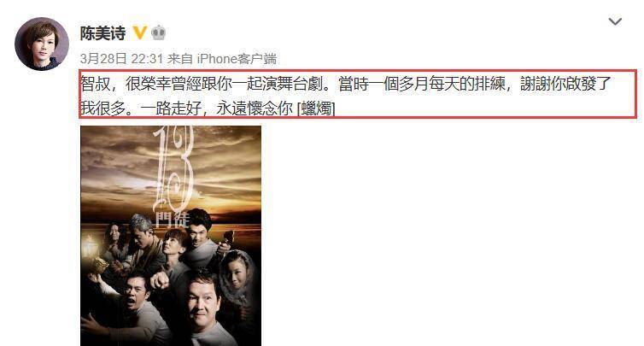Click the raised fist in the poster
The width and height of the screenshot is (644, 346).
point(160,280)
